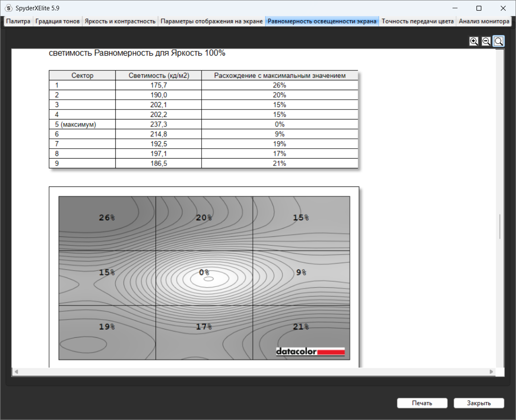Switch to Градация тонов tab
The image size is (516, 420).
(57, 21)
